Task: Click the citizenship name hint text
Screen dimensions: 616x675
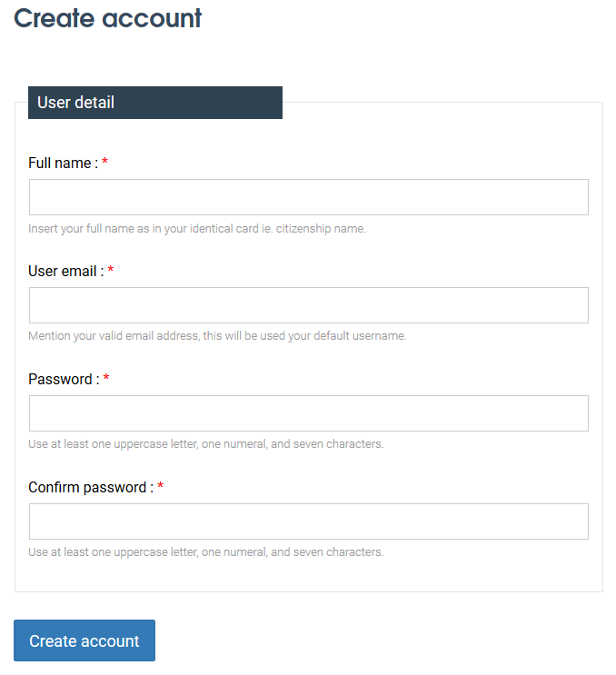Action: (x=197, y=229)
